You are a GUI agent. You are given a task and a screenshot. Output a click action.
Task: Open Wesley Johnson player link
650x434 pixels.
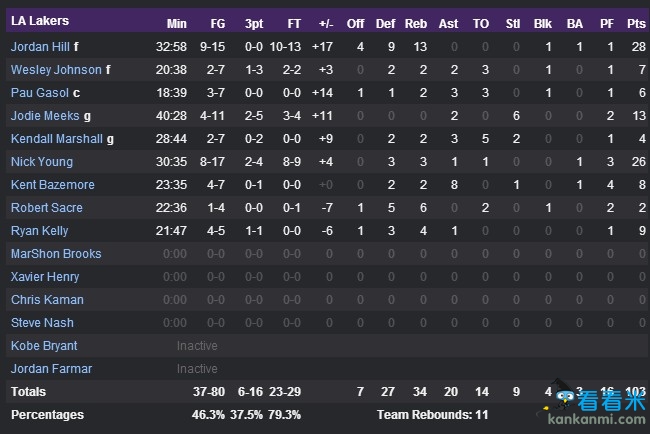[x=56, y=70]
